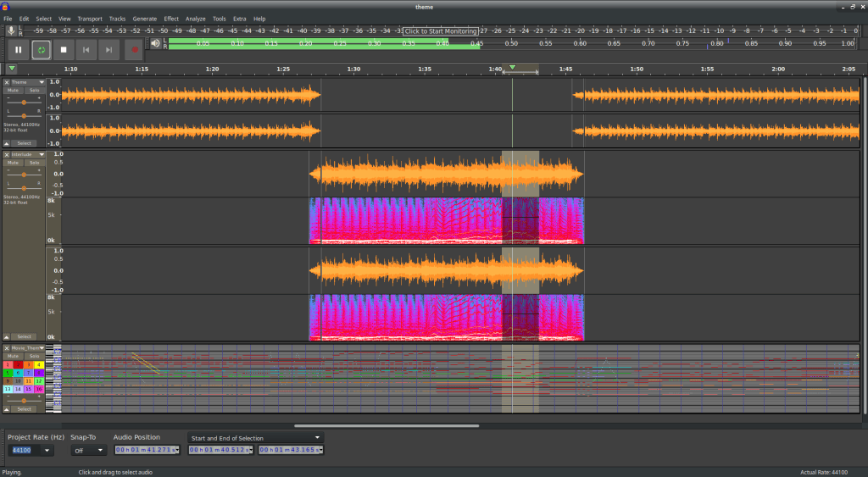Click the microphone recording meter icon
Image resolution: width=868 pixels, height=477 pixels.
click(11, 31)
